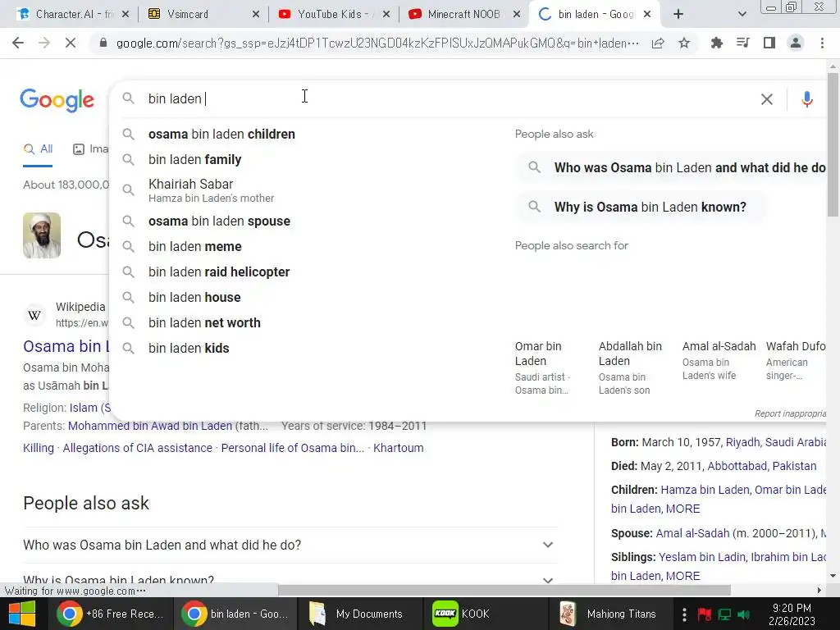This screenshot has width=840, height=630.
Task: Open Hamza bin Laden children link
Action: [x=705, y=490]
